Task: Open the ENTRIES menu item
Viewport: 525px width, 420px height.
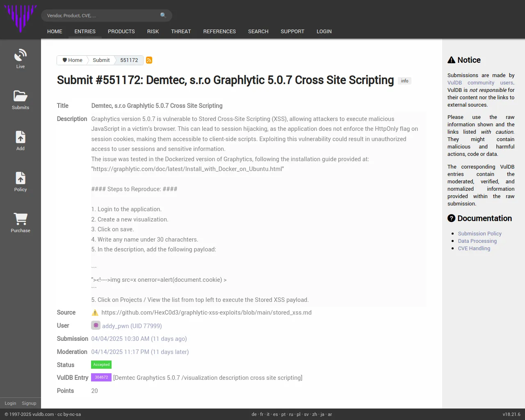Action: [x=85, y=32]
